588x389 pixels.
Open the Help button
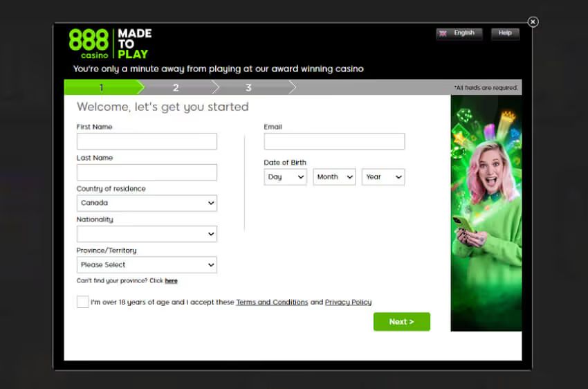tap(505, 33)
